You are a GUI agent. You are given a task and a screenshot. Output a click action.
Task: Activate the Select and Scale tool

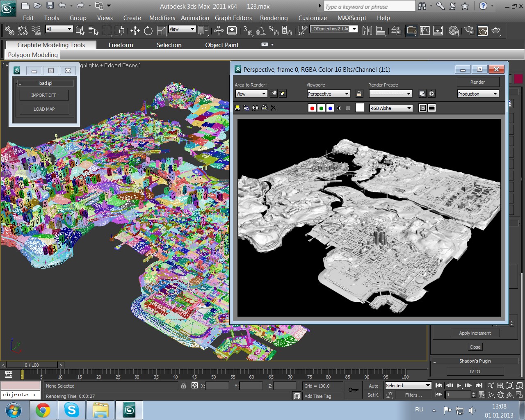[x=162, y=30]
